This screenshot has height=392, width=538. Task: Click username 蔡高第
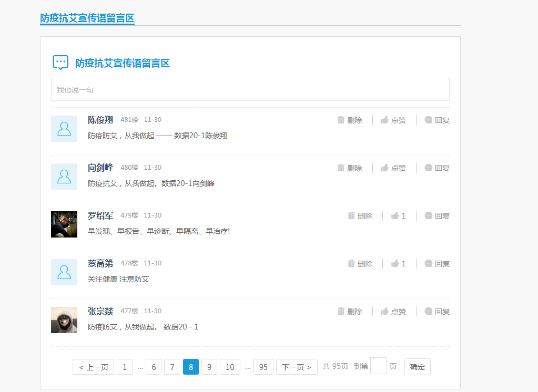point(100,263)
